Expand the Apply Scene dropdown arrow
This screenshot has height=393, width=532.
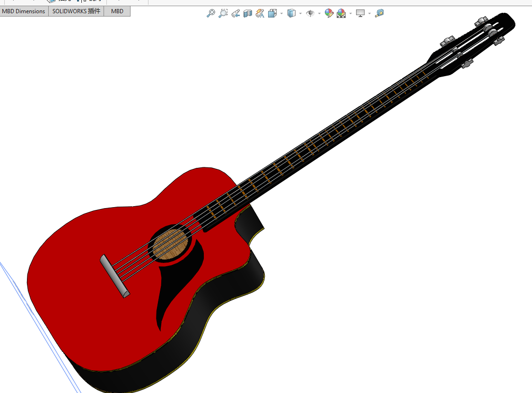[x=350, y=14]
